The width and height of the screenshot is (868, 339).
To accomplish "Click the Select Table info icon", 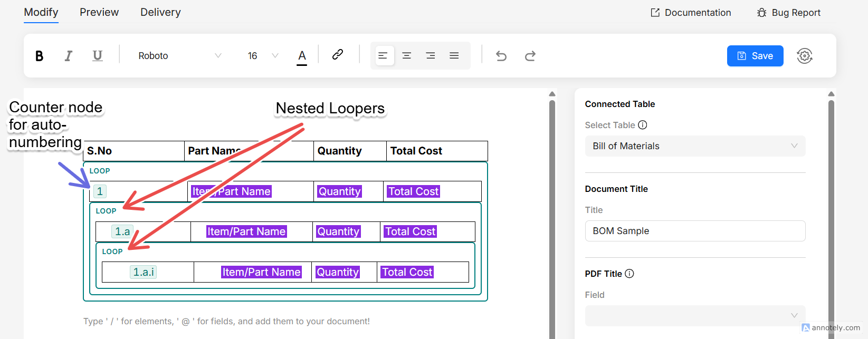I will coord(642,125).
